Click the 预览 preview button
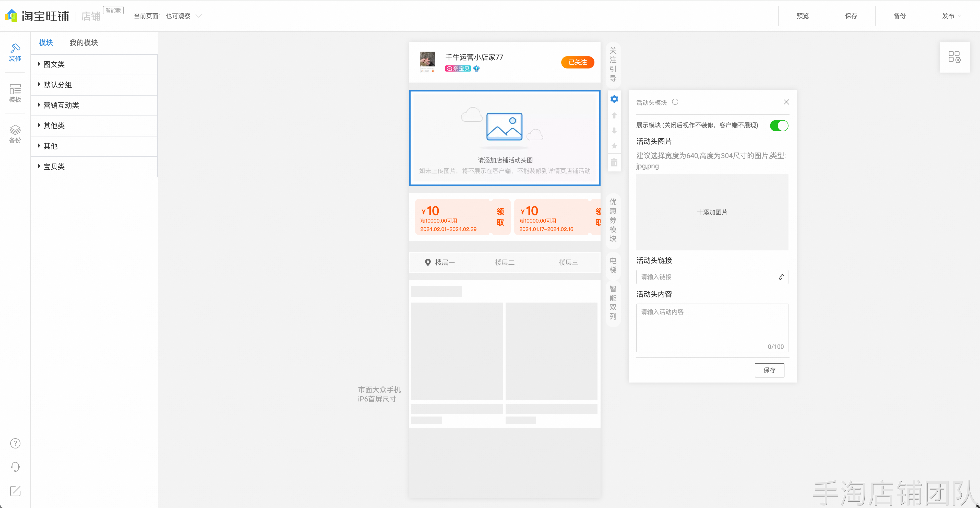Viewport: 980px width, 508px height. (x=802, y=16)
